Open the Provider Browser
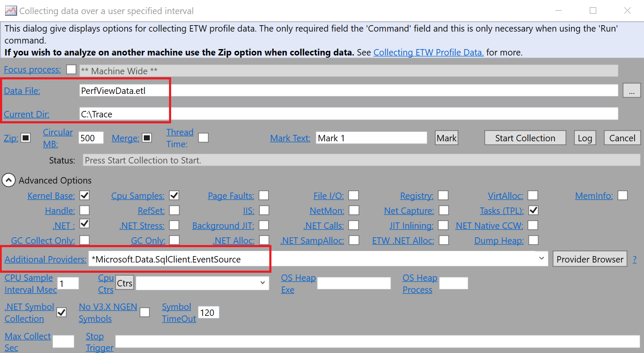The width and height of the screenshot is (644, 353). pyautogui.click(x=590, y=259)
